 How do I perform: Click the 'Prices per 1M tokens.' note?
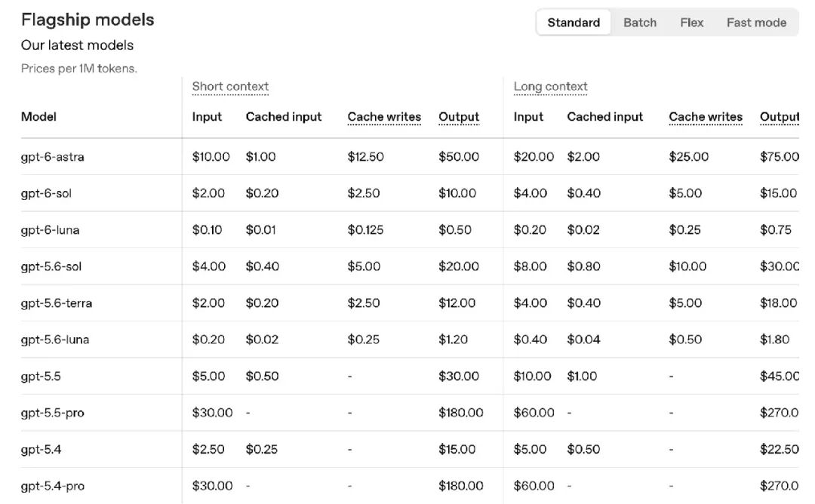tap(79, 68)
